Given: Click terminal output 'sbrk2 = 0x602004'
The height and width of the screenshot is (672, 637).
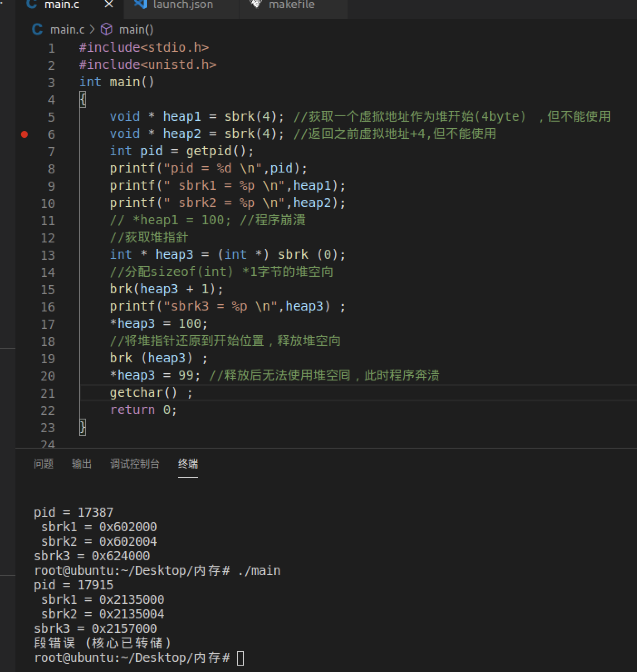Looking at the screenshot, I should [99, 541].
